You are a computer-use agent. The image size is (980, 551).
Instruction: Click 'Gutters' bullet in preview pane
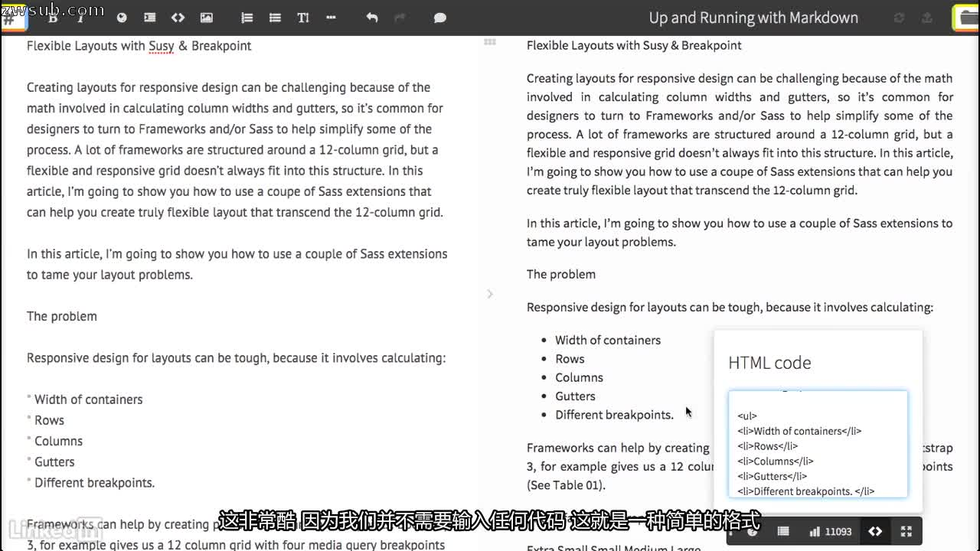[x=575, y=396]
